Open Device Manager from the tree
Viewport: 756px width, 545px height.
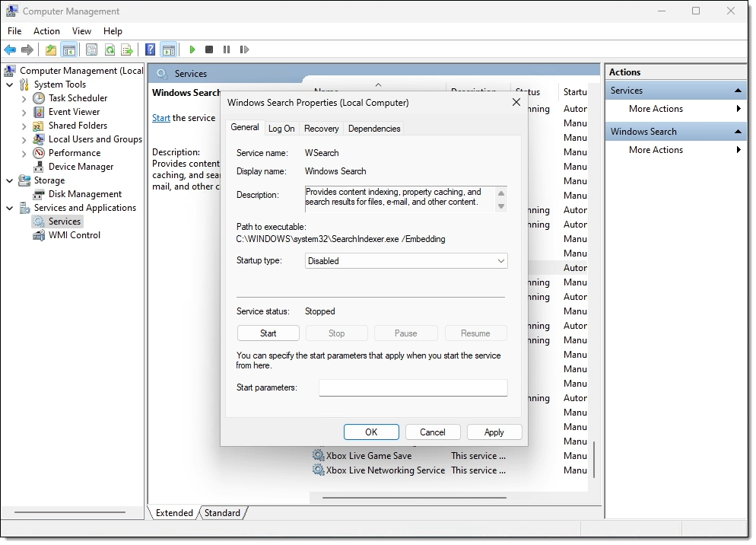[x=81, y=167]
